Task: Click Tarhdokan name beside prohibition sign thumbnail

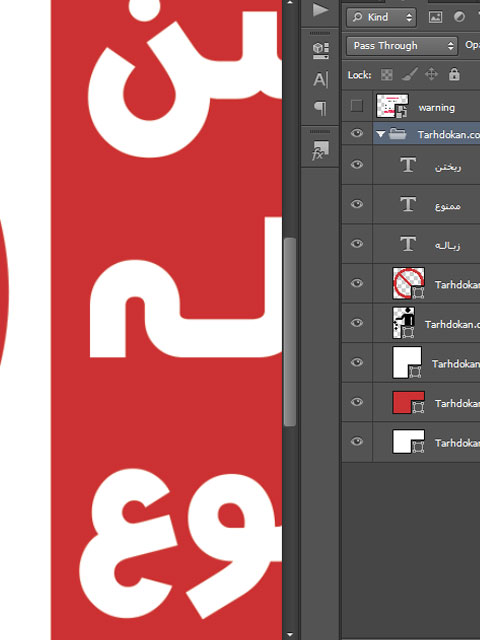Action: tap(457, 284)
